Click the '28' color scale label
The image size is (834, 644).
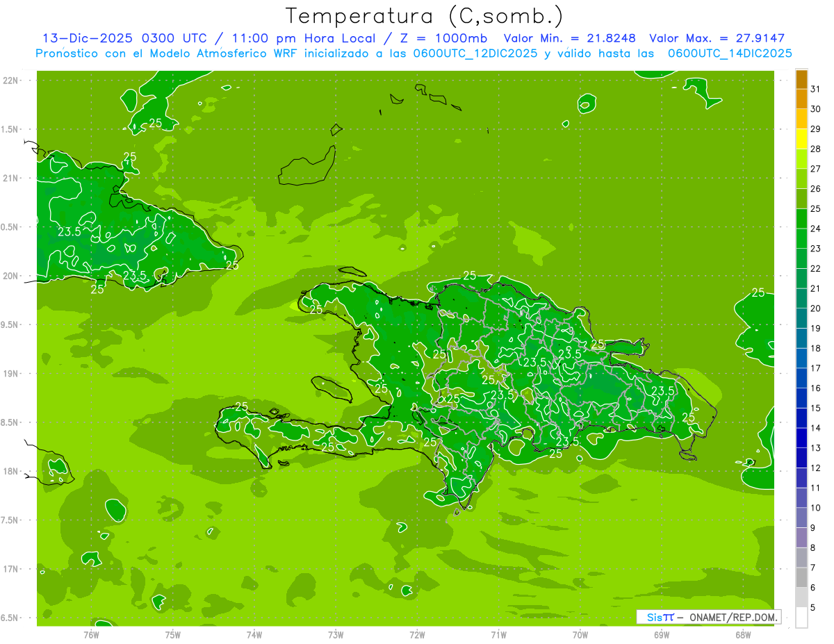click(815, 149)
